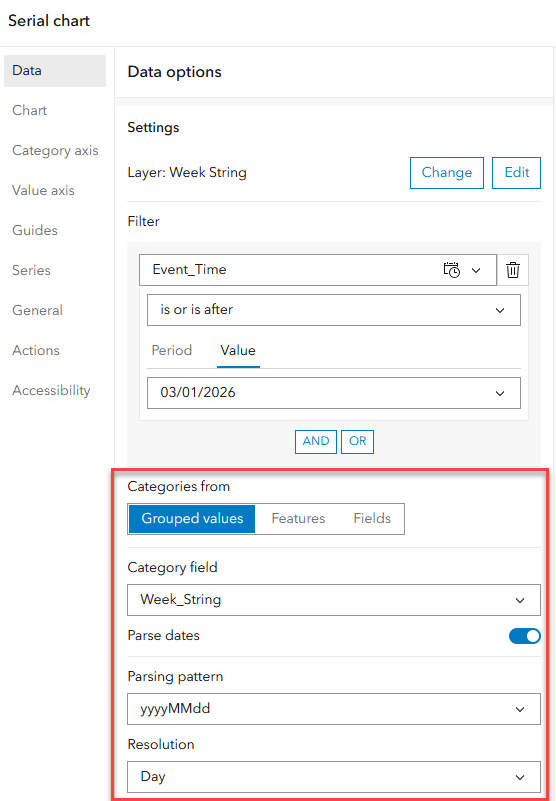Open the Series section in sidebar
Screen dimensions: 556x801
click(31, 270)
